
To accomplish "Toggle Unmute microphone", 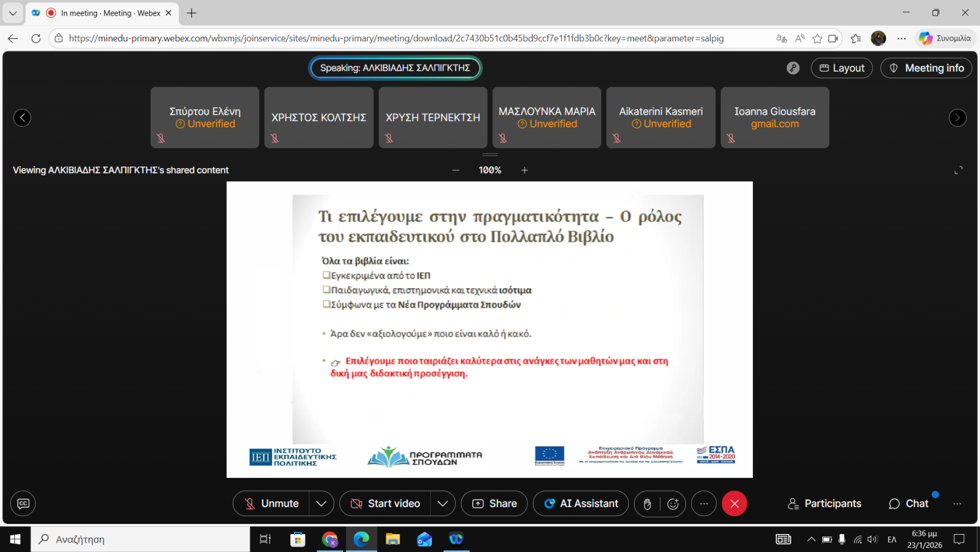I will [272, 504].
